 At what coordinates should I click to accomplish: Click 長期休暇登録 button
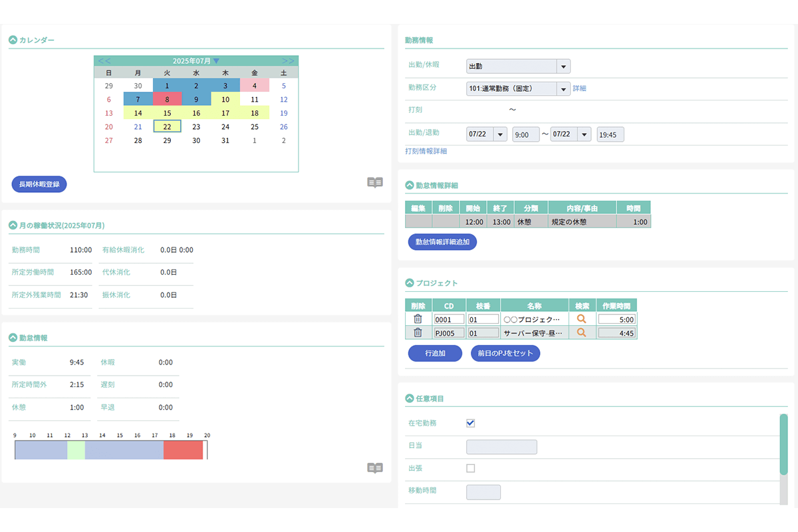pyautogui.click(x=39, y=184)
